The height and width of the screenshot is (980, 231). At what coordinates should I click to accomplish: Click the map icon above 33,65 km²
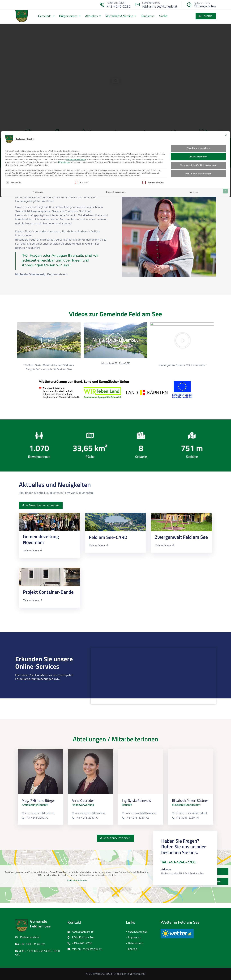tap(90, 436)
